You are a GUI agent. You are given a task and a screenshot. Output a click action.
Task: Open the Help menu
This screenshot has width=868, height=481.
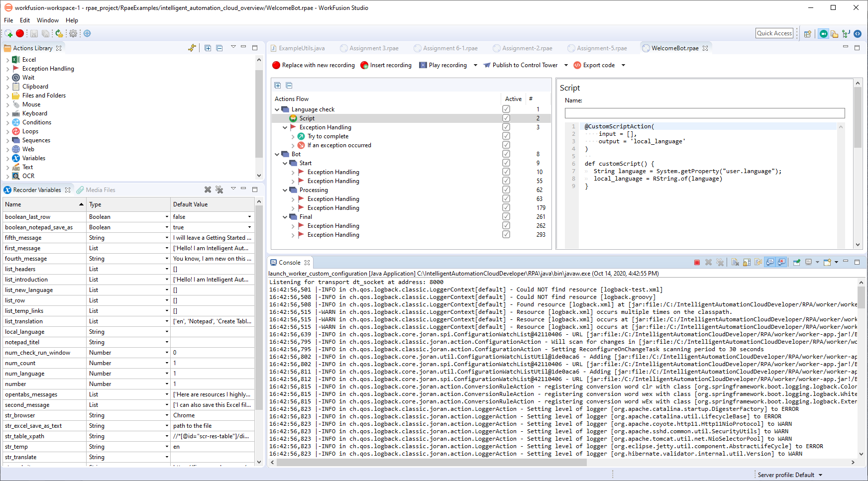[x=72, y=20]
